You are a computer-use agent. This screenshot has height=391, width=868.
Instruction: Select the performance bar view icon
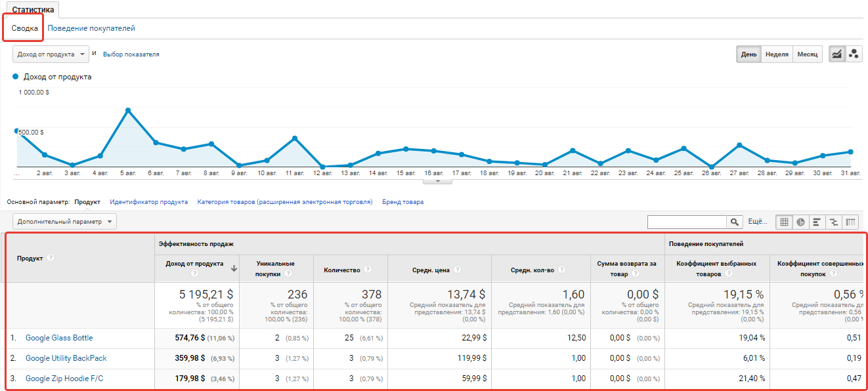coord(817,222)
